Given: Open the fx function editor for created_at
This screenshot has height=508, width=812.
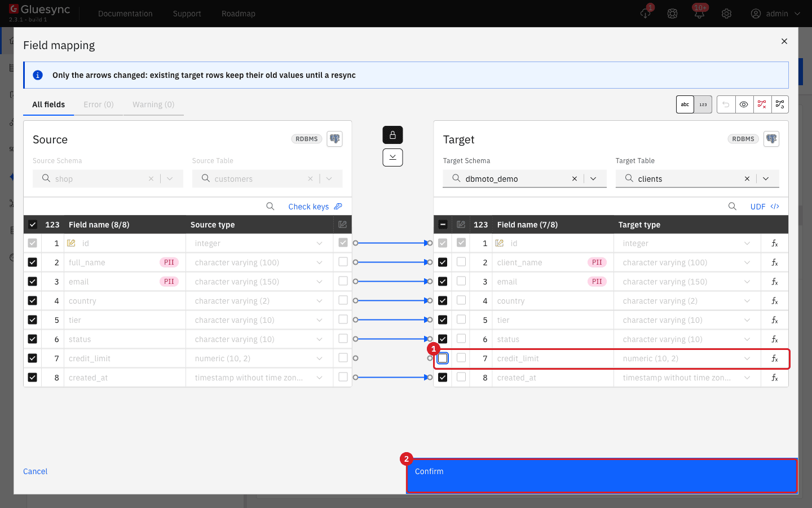Looking at the screenshot, I should point(775,378).
